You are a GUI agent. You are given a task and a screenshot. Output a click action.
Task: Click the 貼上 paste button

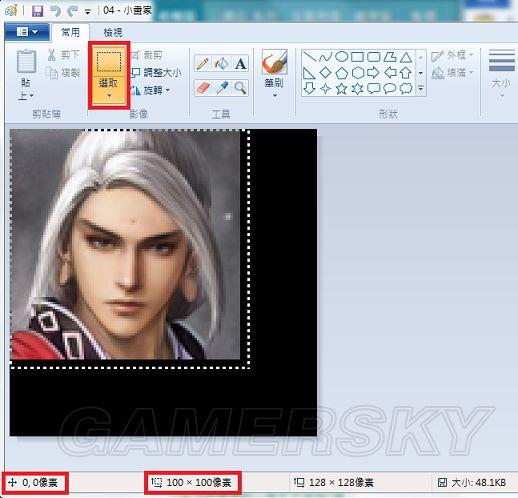click(x=26, y=75)
